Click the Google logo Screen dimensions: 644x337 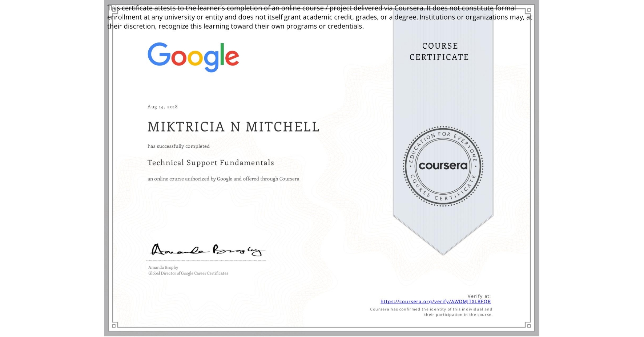click(193, 57)
